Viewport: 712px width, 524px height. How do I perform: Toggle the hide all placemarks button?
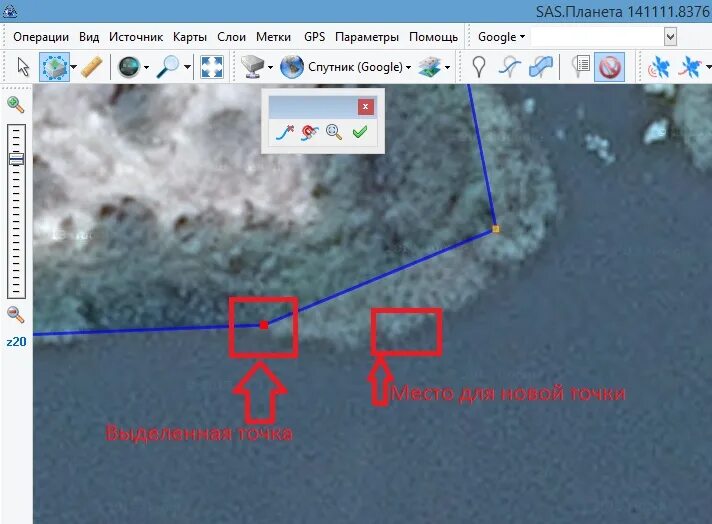(609, 67)
